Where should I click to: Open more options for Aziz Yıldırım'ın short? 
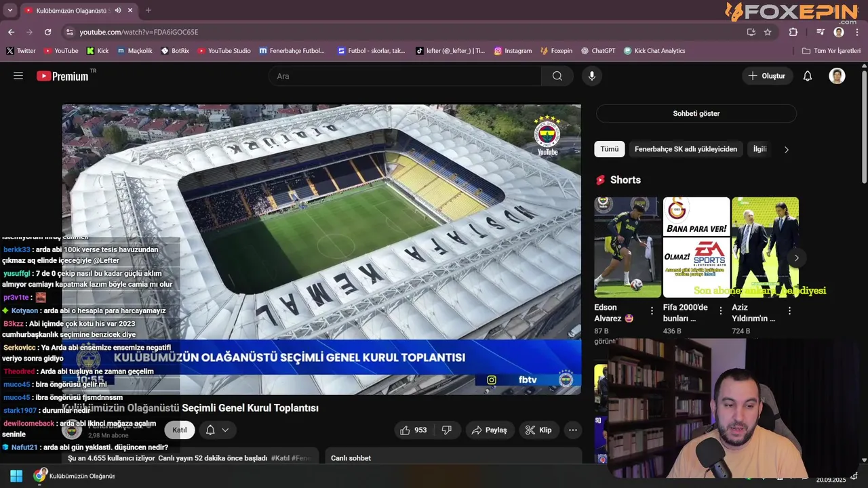[x=789, y=310]
